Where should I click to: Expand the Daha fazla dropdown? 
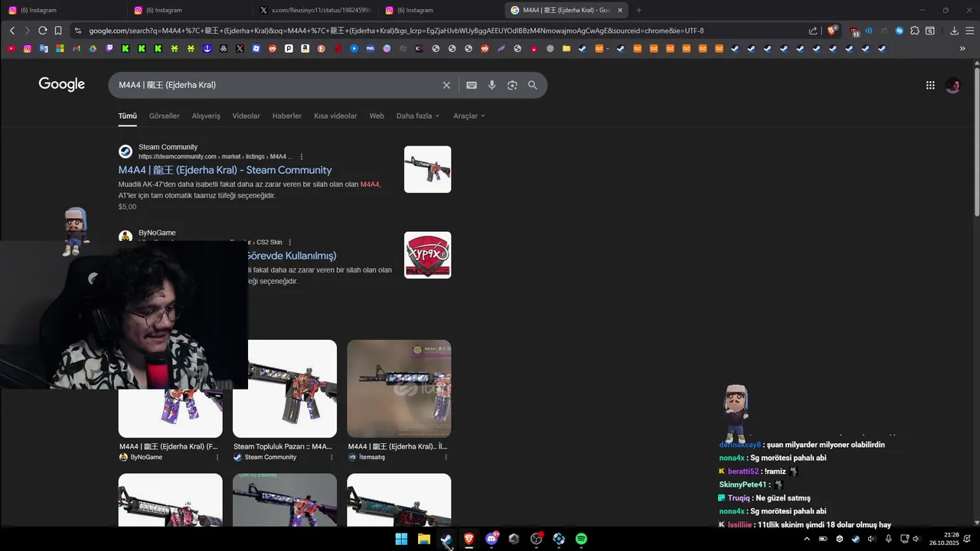pos(418,116)
